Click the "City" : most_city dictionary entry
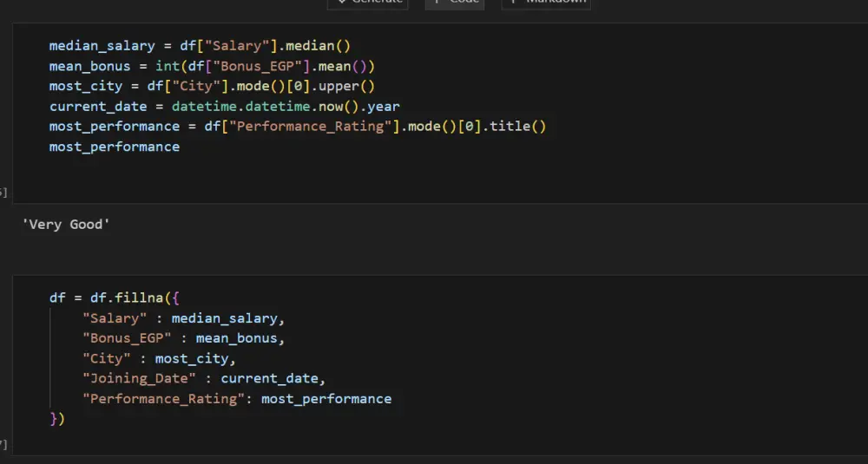Image resolution: width=868 pixels, height=464 pixels. pos(160,359)
